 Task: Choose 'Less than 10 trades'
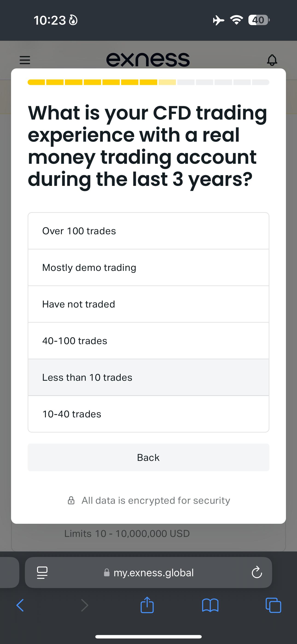(x=148, y=377)
